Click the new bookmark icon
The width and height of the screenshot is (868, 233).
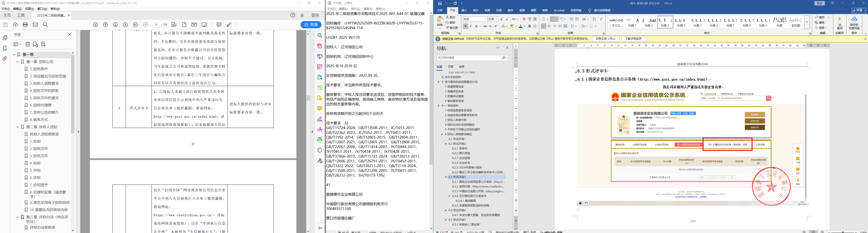(x=35, y=44)
